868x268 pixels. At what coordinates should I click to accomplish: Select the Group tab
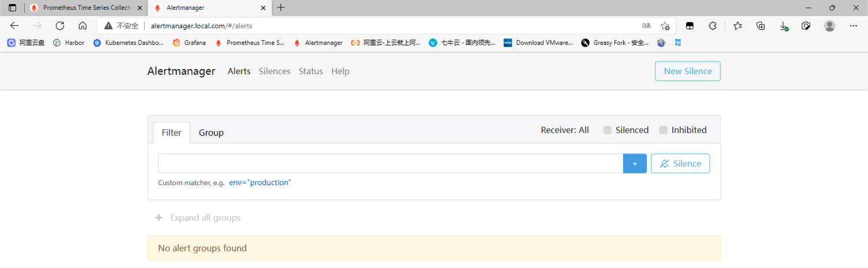point(211,132)
